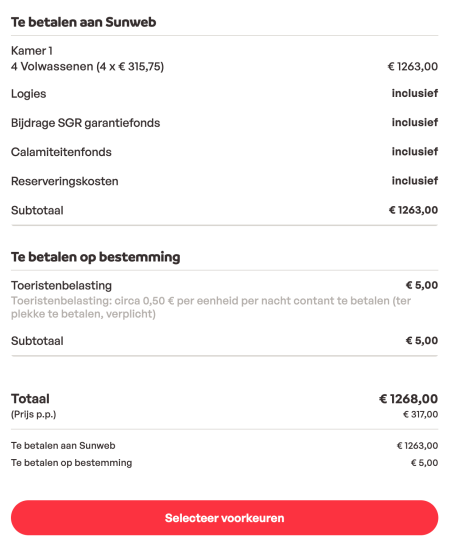Click the Reserveringskosten row label
This screenshot has height=544, width=450.
click(x=65, y=181)
